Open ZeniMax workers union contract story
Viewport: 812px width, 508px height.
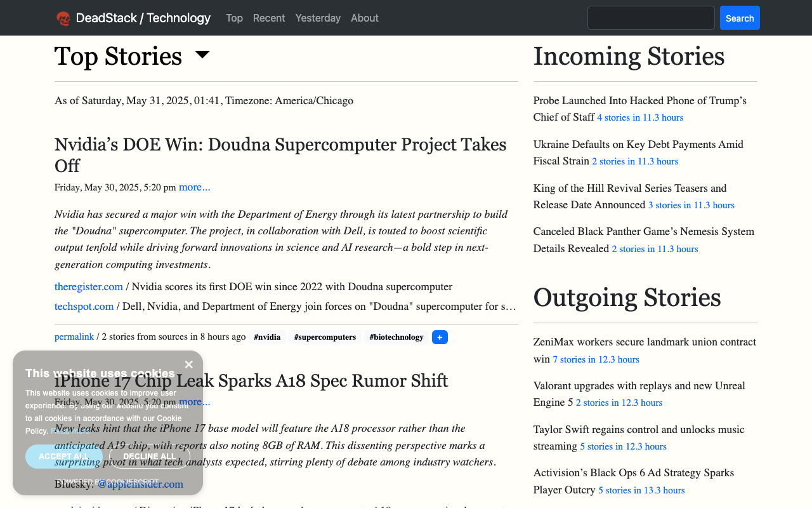[x=645, y=350]
